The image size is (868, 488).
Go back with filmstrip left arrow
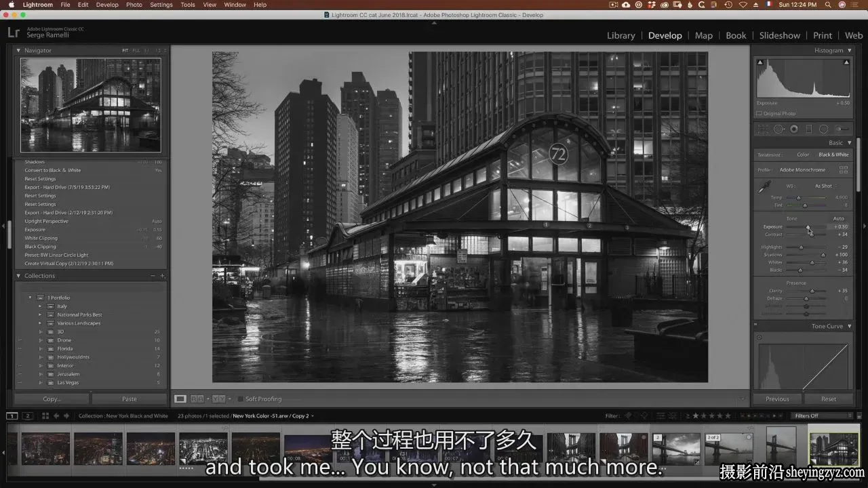[56, 415]
